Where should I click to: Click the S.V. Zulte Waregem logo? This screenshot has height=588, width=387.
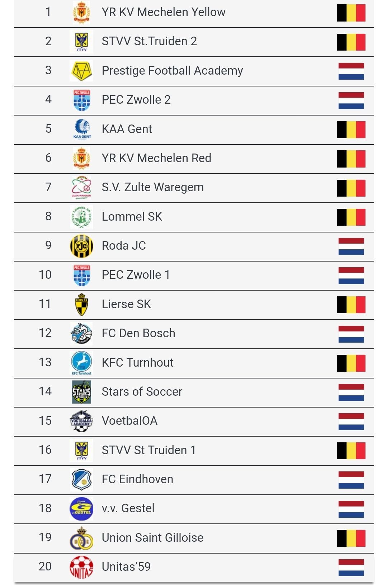[81, 188]
